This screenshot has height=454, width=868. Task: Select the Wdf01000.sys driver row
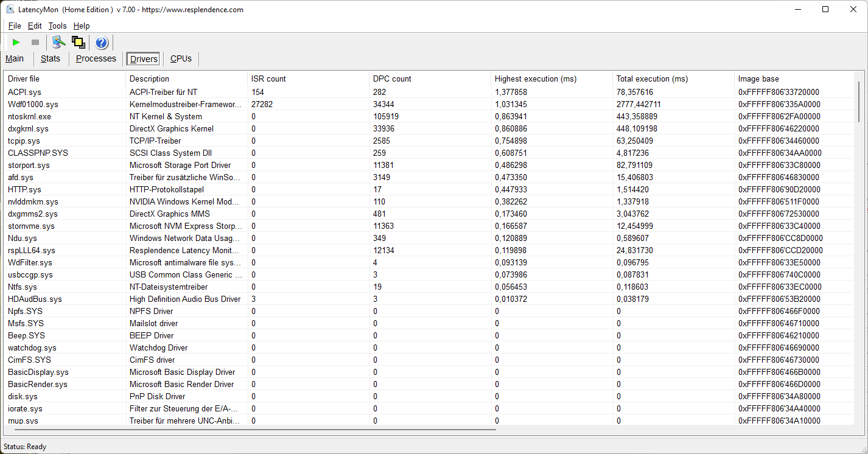[x=33, y=104]
